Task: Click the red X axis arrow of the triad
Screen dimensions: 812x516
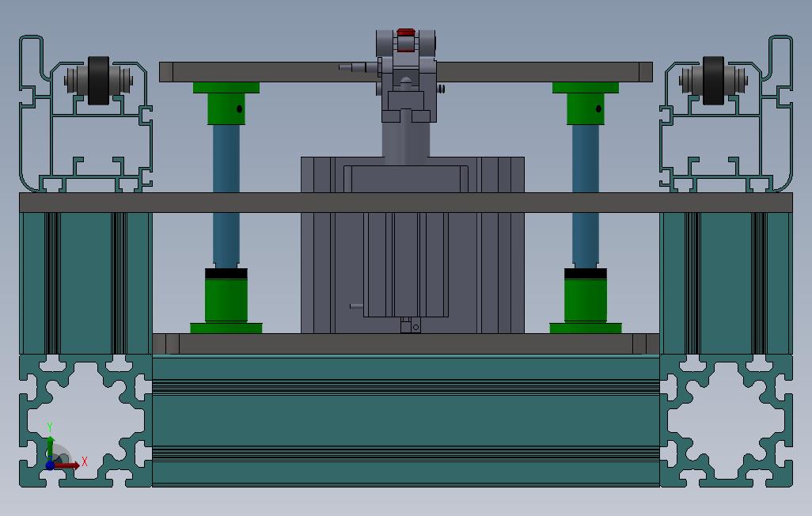Action: (67, 465)
